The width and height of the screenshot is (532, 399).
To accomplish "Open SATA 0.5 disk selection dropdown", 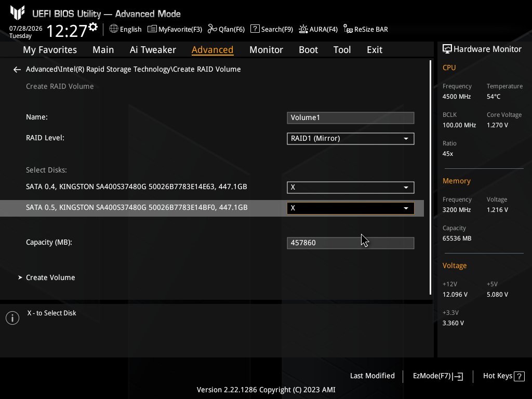I will [351, 208].
